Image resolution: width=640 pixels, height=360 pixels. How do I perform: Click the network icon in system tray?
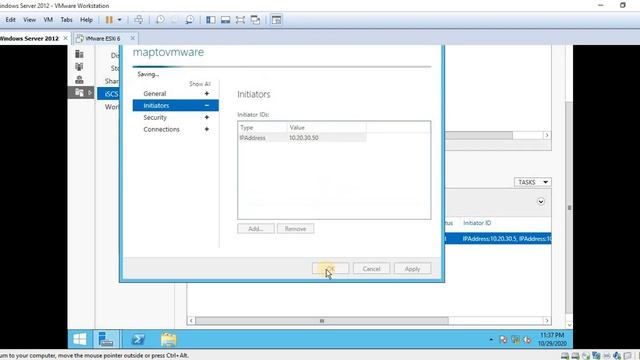(516, 339)
